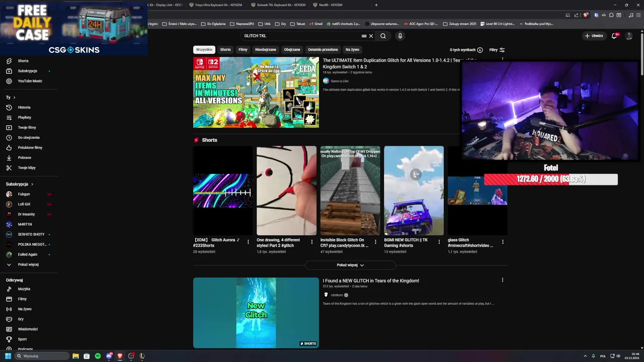Open Zelda item duplication video thumbnail
Viewport: 644px width, 362px height.
pos(256,92)
